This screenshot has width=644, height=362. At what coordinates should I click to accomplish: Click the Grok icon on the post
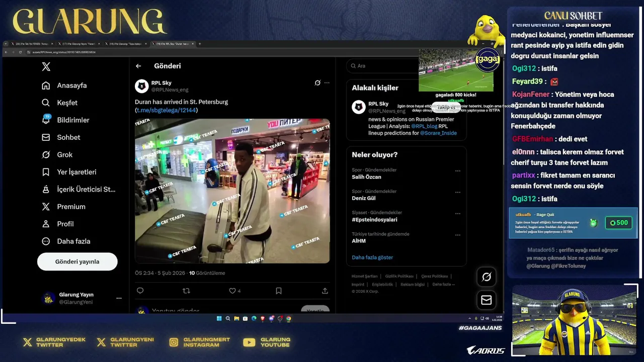317,83
